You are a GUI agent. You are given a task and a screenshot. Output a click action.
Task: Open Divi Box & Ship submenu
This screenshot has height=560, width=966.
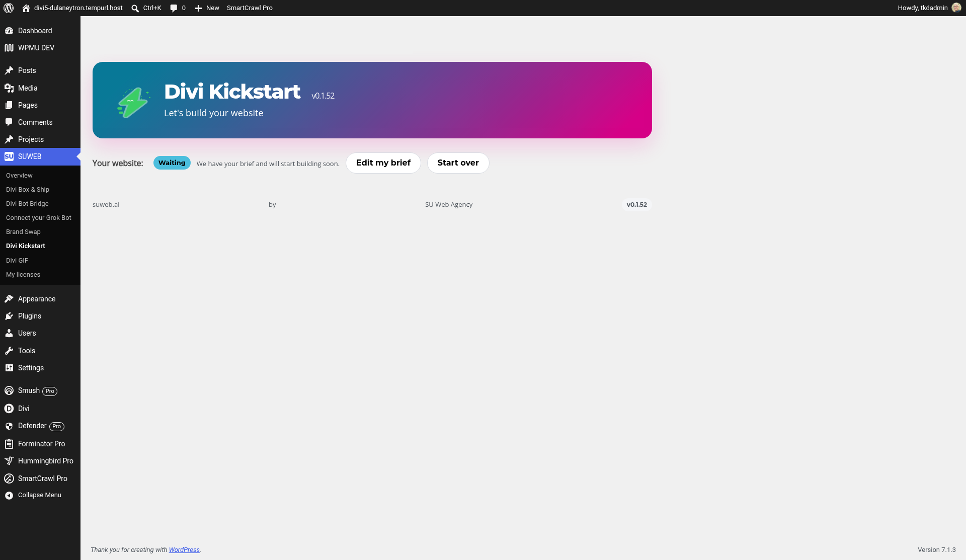click(x=28, y=190)
